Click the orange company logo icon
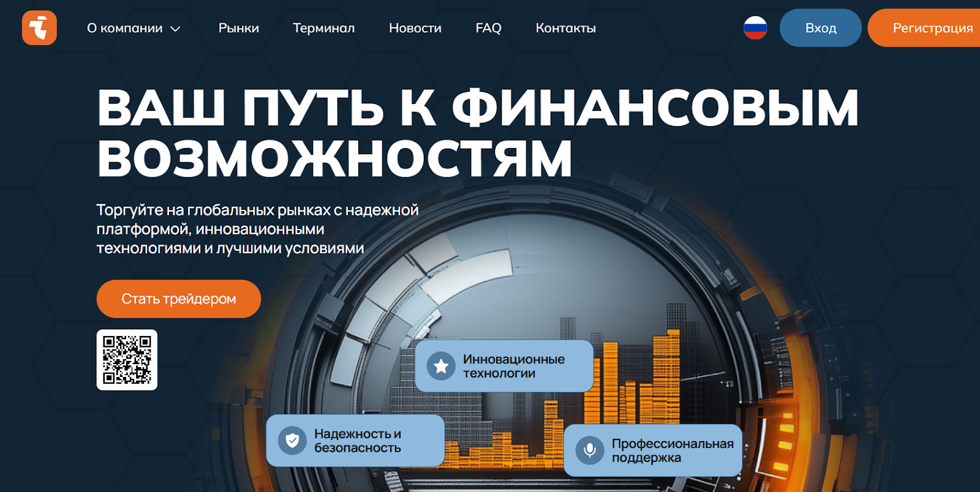This screenshot has width=980, height=492. [39, 28]
